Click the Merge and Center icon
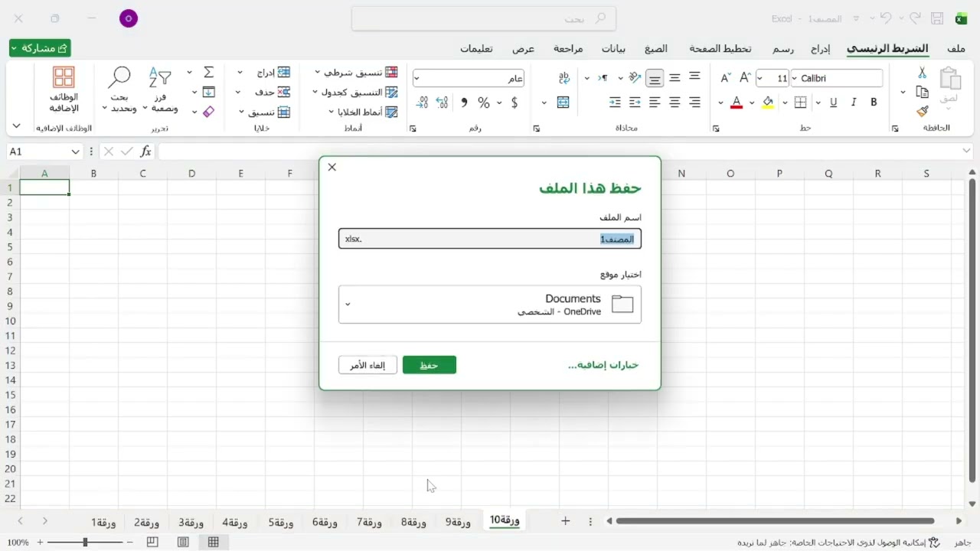The width and height of the screenshot is (980, 551). [x=563, y=102]
